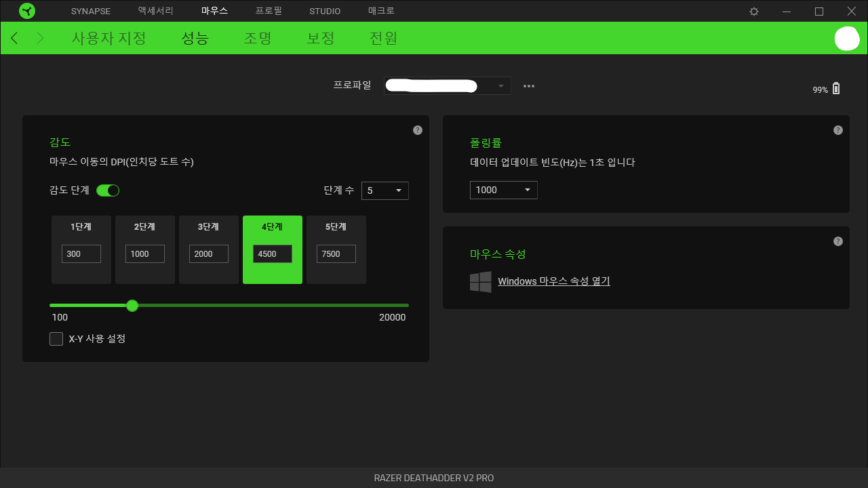Screen dimensions: 868x488
Task: Maximize the Synapse window
Action: tap(819, 12)
